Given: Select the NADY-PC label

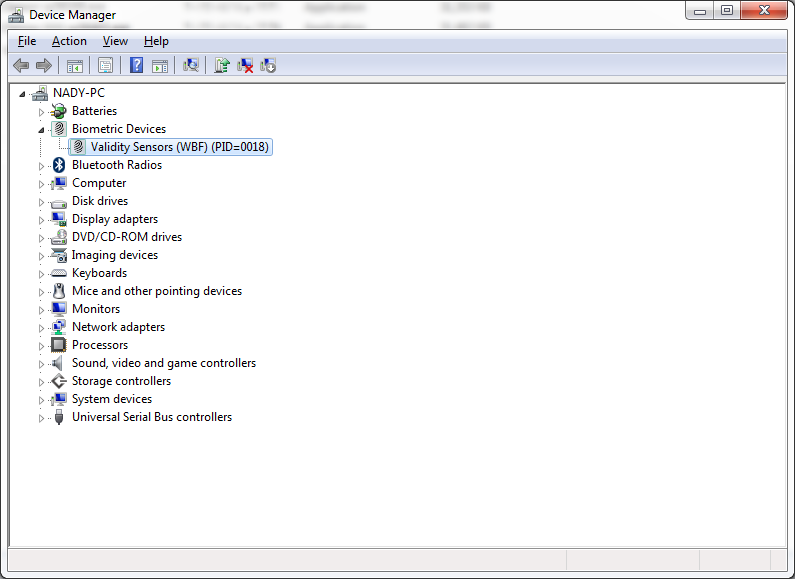Looking at the screenshot, I should tap(79, 93).
